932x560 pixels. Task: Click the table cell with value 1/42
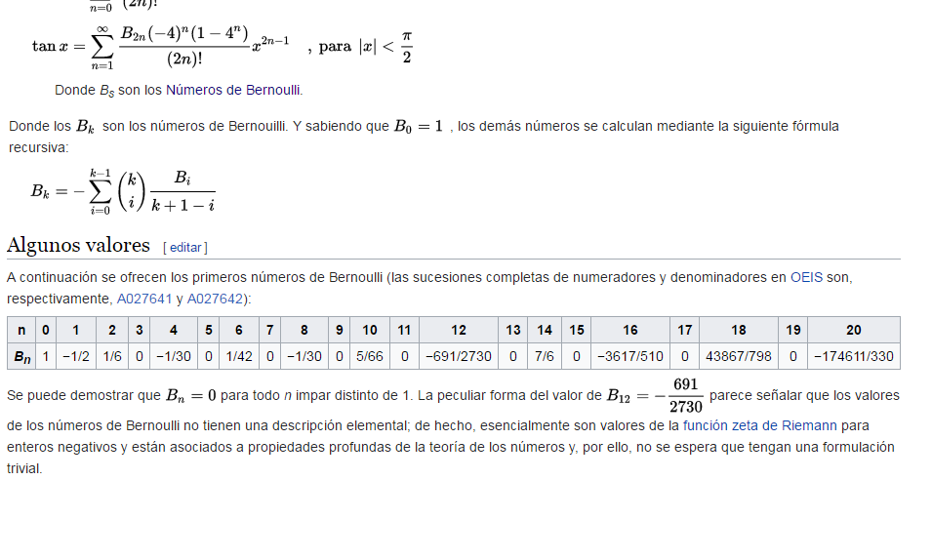(239, 357)
